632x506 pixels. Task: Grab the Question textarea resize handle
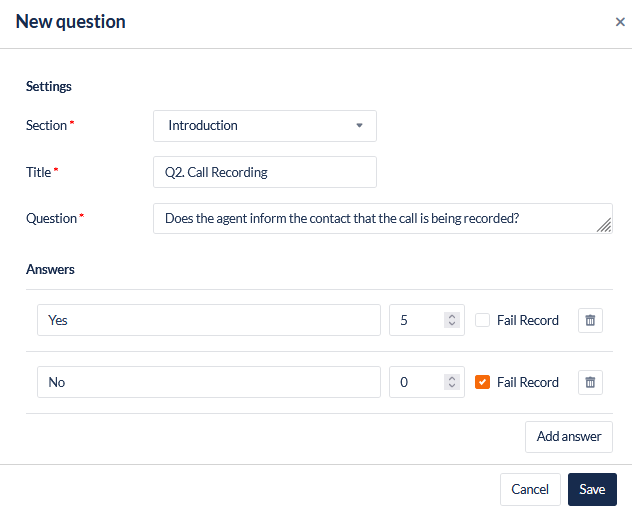point(604,226)
